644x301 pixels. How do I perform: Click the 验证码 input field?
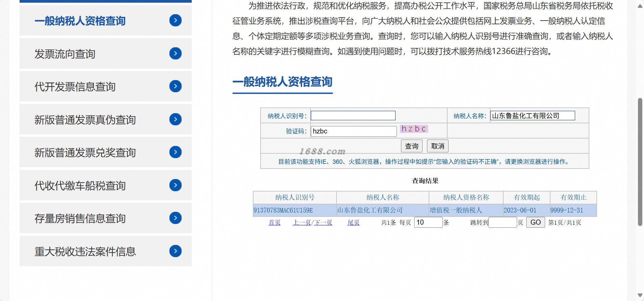354,131
